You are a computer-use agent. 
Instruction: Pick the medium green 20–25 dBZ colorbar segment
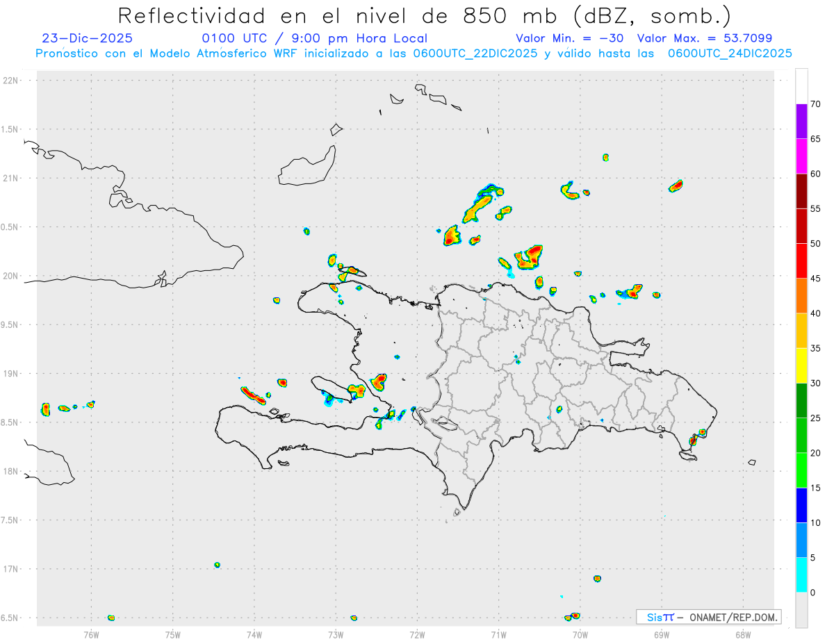pos(801,436)
